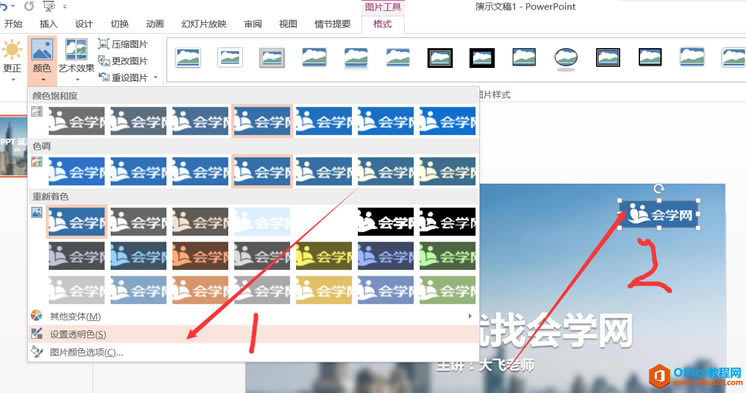The height and width of the screenshot is (393, 746).
Task: Choose the washout recolor preset
Action: click(x=262, y=222)
